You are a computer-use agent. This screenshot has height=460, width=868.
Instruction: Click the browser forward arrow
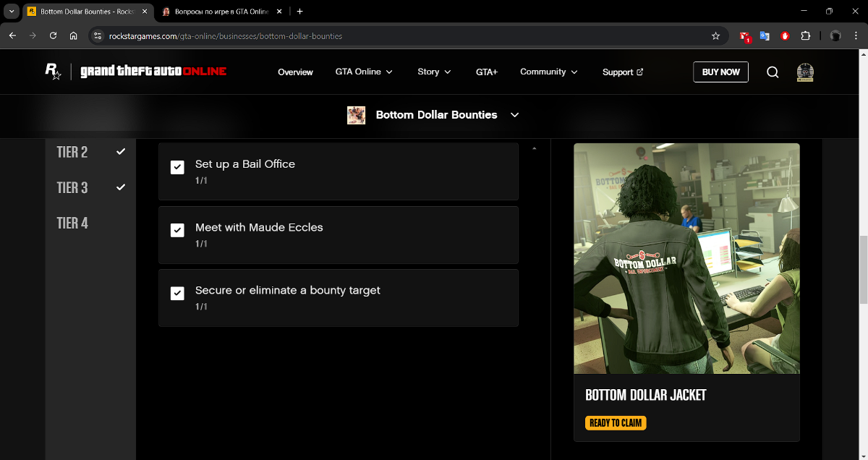[x=33, y=35]
